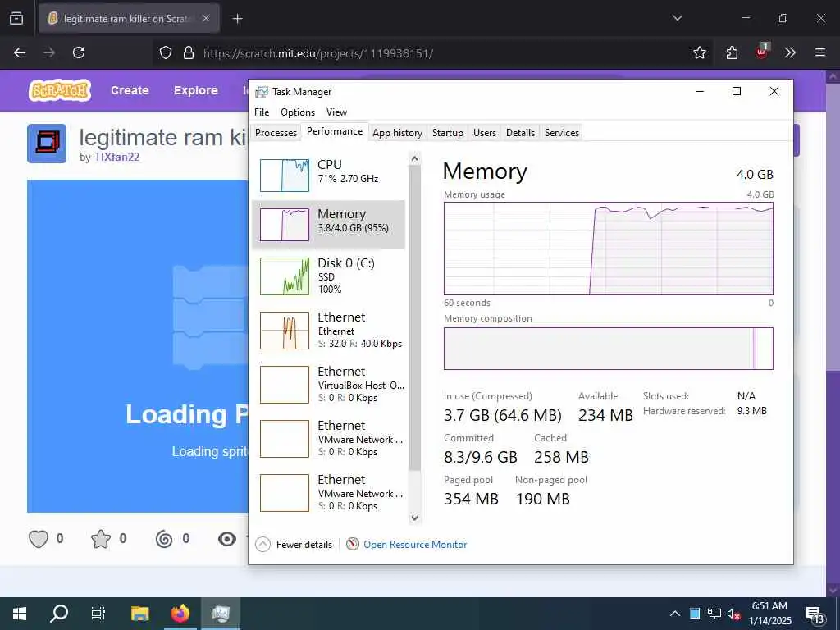The image size is (840, 630).
Task: Click Task Manager icon on taskbar
Action: 221,614
